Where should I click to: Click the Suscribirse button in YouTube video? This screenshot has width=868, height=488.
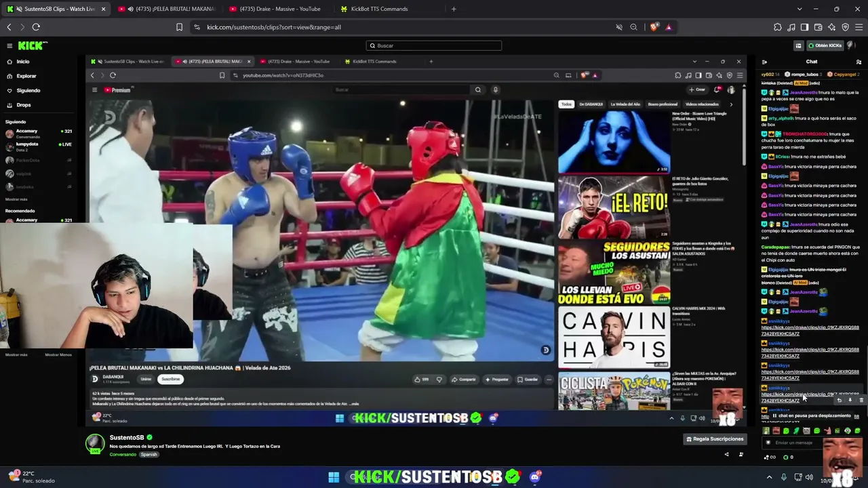170,379
